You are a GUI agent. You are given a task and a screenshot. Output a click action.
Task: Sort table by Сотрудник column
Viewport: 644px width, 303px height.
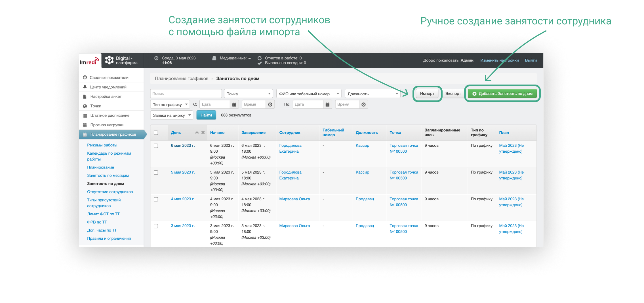click(290, 132)
